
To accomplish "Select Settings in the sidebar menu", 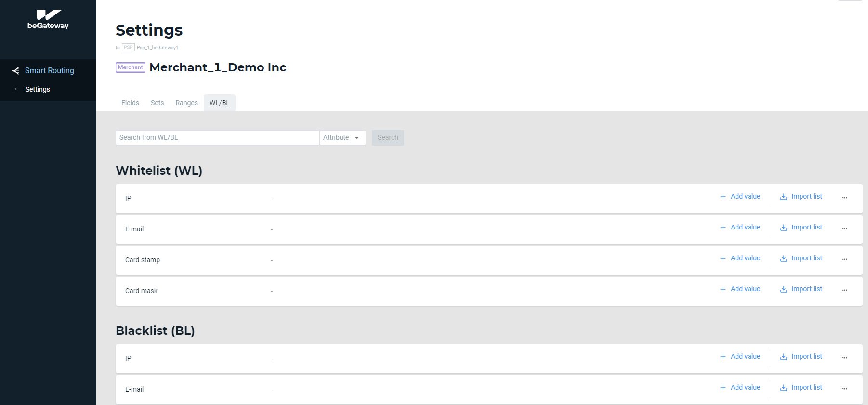I will (x=38, y=89).
